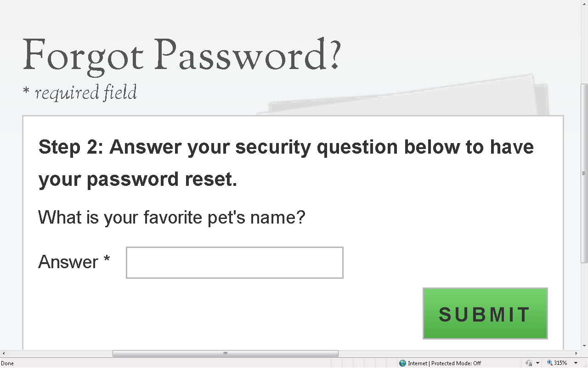Click the "* required field" note
Image resolution: width=588 pixels, height=368 pixels.
tap(80, 92)
